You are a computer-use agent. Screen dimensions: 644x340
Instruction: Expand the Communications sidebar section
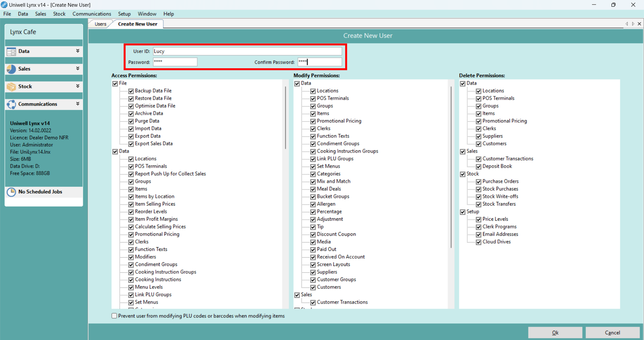pyautogui.click(x=78, y=104)
